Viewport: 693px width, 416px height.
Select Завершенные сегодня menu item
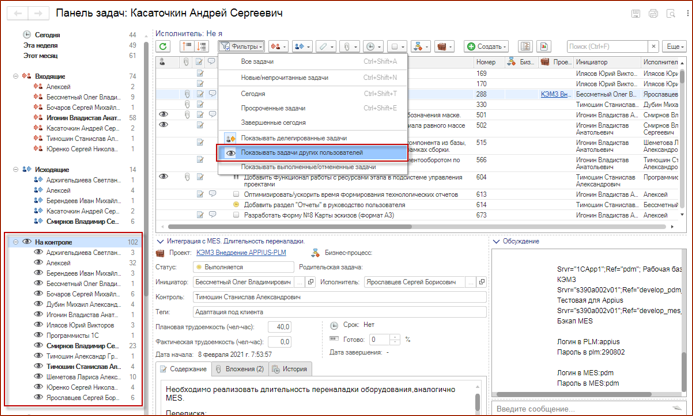pyautogui.click(x=312, y=122)
